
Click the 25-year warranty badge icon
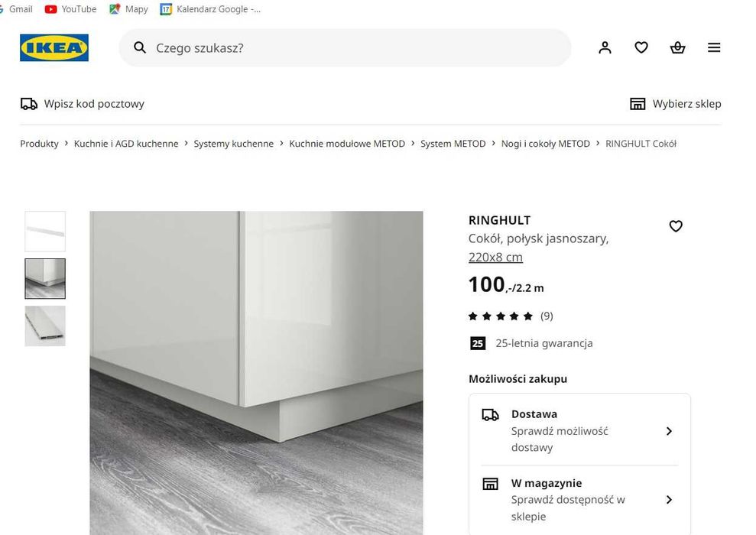point(477,343)
